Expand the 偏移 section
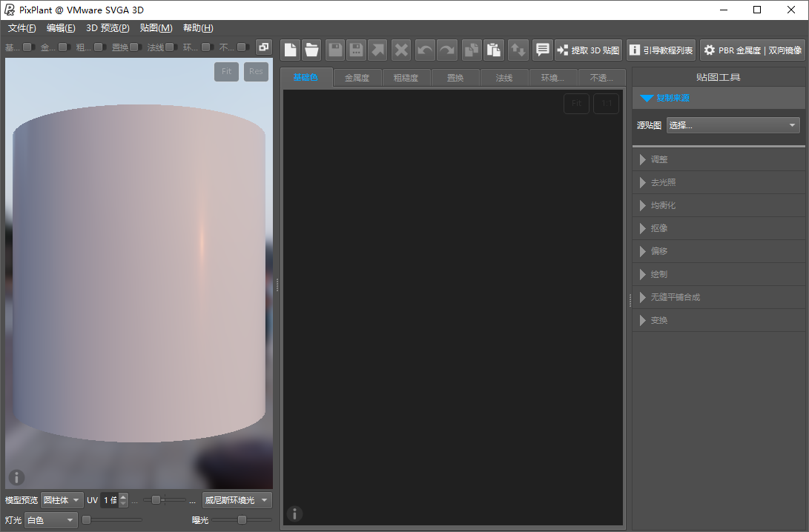809x532 pixels. click(719, 251)
